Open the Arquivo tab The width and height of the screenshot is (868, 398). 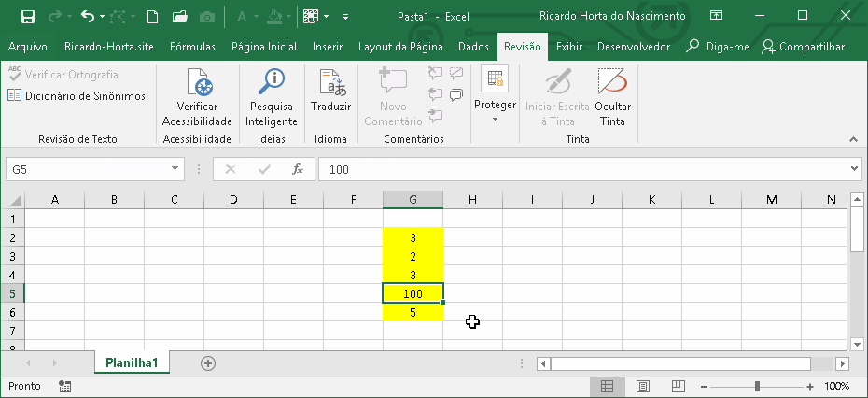[x=28, y=47]
